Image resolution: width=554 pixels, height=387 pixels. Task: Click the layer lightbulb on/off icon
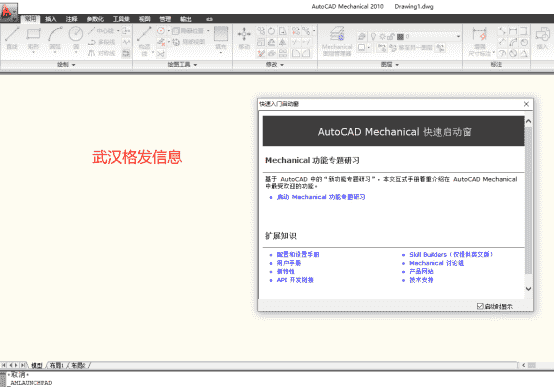(373, 36)
